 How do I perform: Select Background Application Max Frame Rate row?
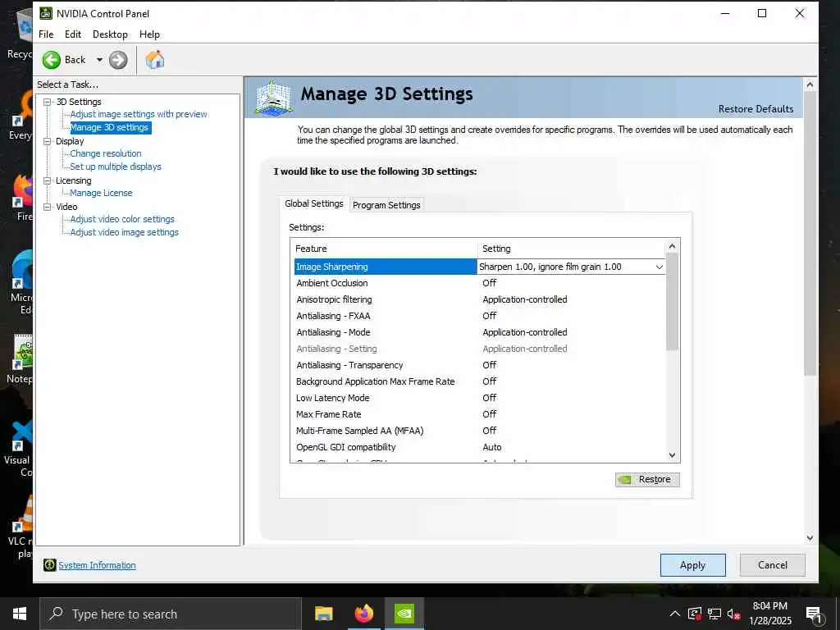(x=479, y=381)
